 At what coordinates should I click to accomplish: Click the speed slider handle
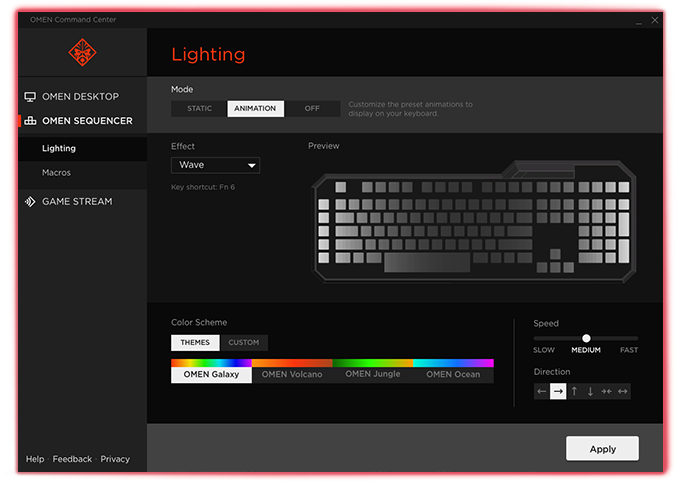click(x=586, y=338)
